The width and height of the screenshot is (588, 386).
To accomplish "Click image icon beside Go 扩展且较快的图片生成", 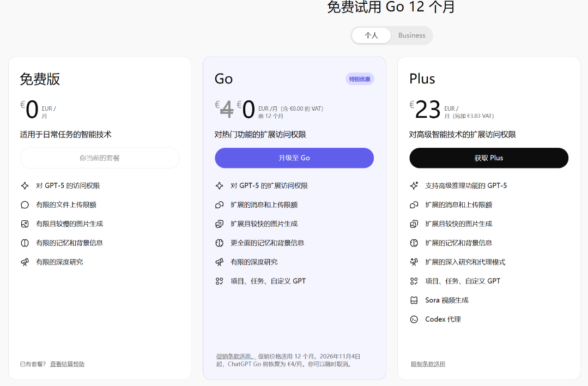I will point(220,224).
